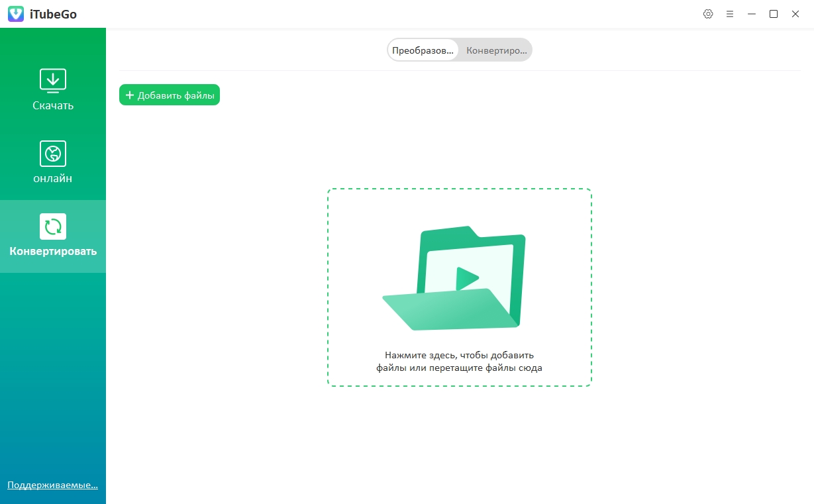Open the hamburger menu icon
The height and width of the screenshot is (504, 814).
tap(730, 14)
